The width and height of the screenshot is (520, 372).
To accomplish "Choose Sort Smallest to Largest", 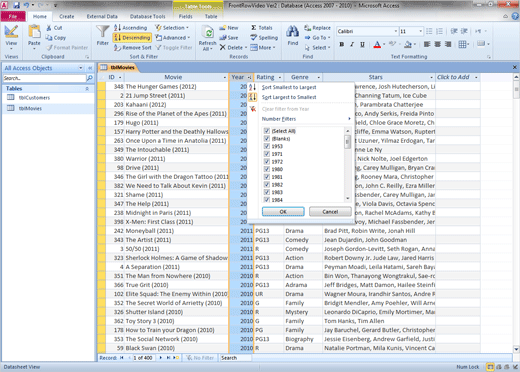I will [x=289, y=87].
